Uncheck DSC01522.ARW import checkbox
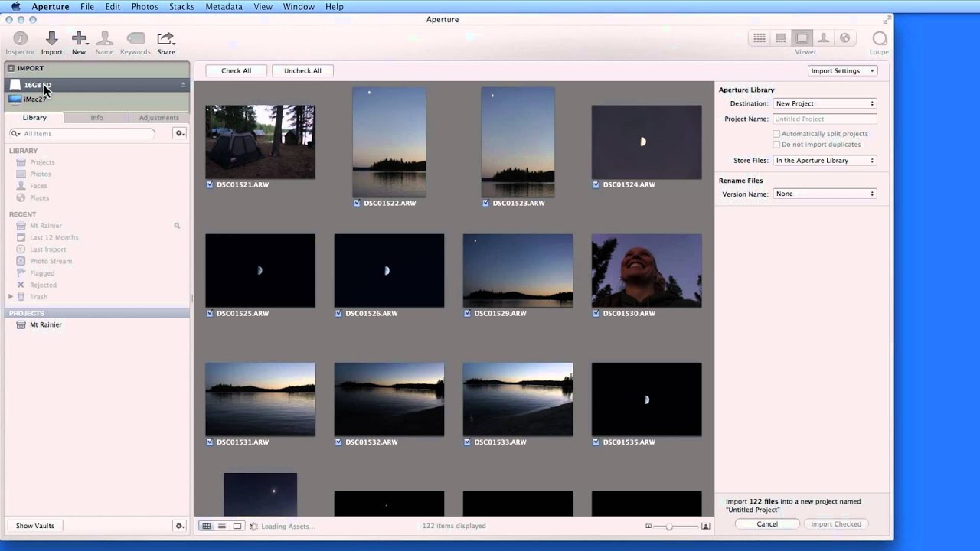 pos(357,203)
